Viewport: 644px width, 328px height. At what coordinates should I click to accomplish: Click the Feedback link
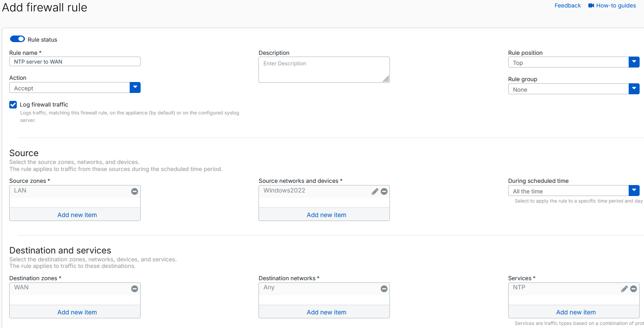[567, 5]
